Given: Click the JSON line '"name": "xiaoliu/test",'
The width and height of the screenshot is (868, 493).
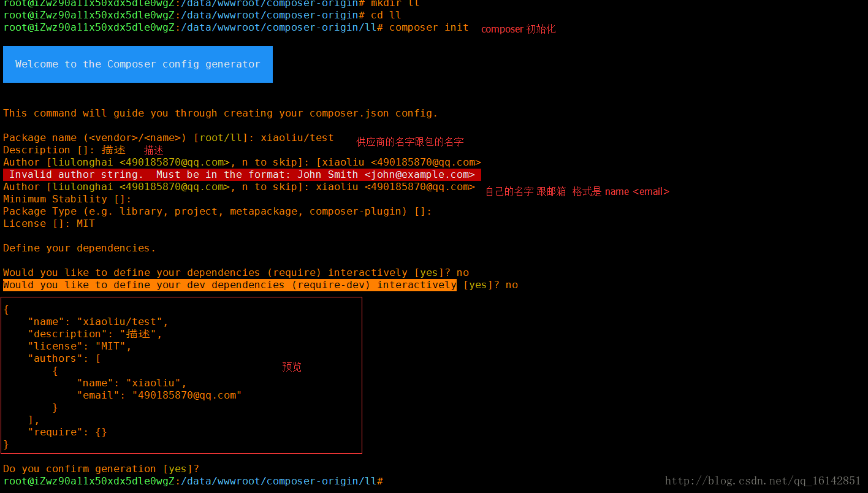Looking at the screenshot, I should (98, 322).
